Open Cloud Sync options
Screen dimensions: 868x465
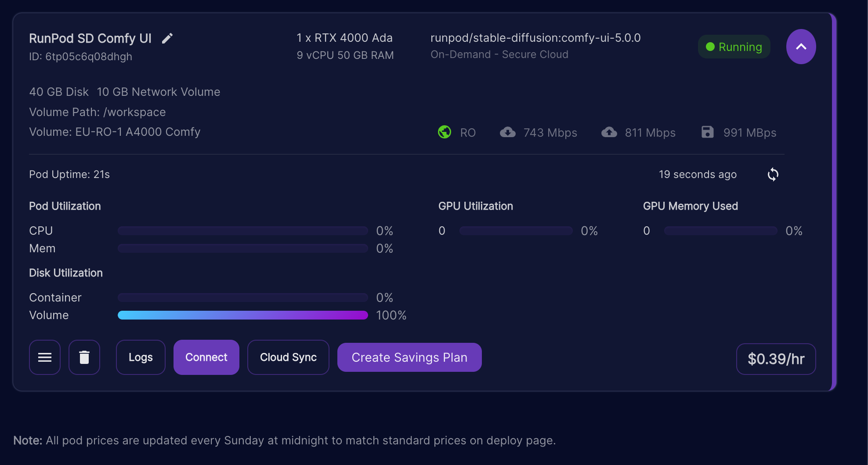(x=288, y=357)
